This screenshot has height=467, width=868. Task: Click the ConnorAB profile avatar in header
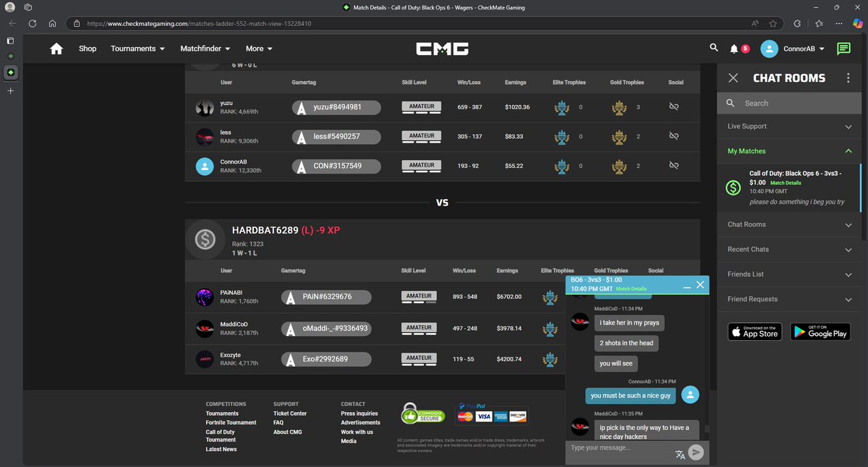(x=769, y=49)
